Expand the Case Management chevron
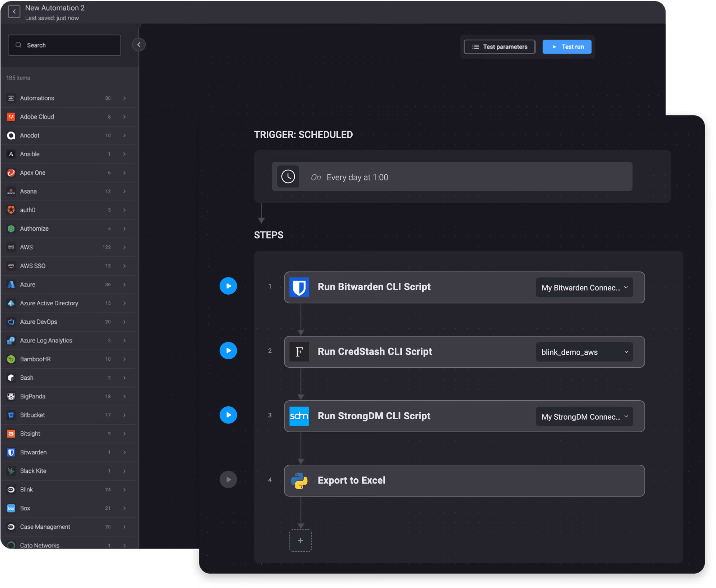The image size is (716, 588). pos(125,527)
